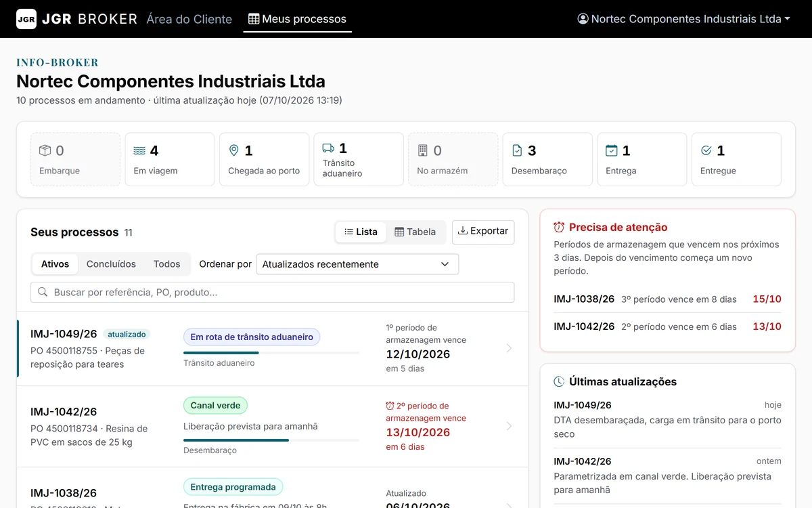This screenshot has width=812, height=508.
Task: Click the Entregue check circle icon
Action: tap(706, 150)
